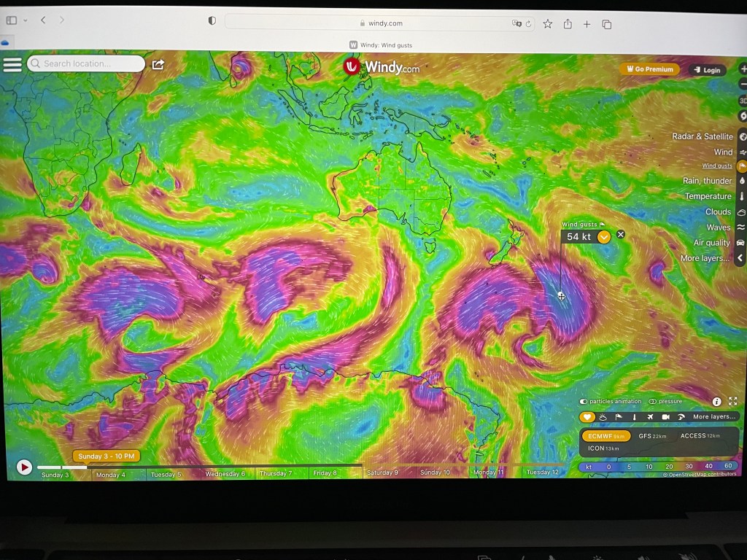The width and height of the screenshot is (747, 560).
Task: Expand the 54 kt picker dropdown arrow
Action: tap(604, 237)
